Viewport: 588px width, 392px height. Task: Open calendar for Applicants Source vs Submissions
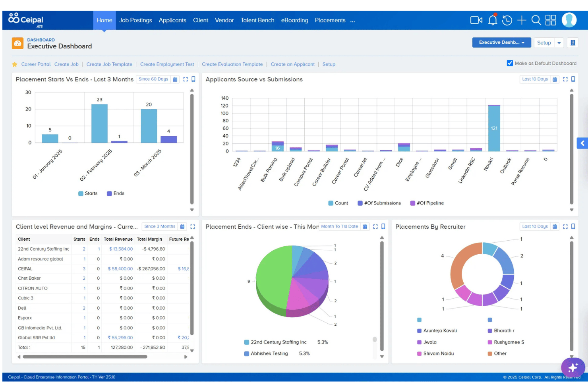click(x=555, y=79)
